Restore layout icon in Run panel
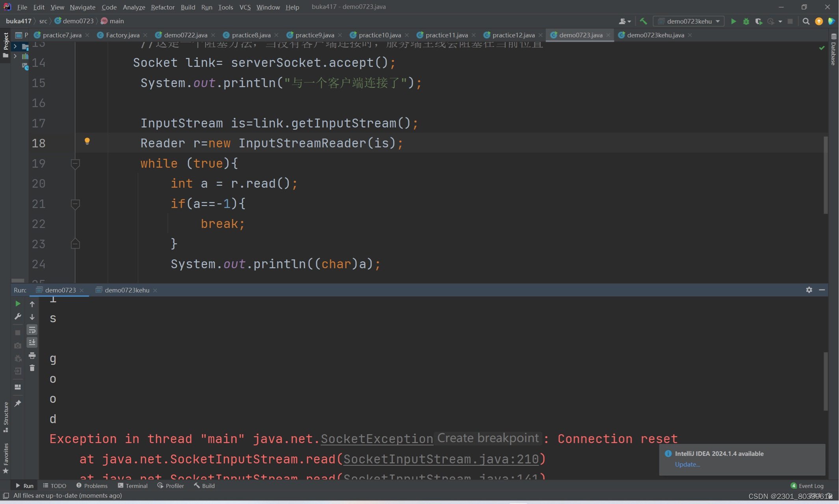The height and width of the screenshot is (504, 839). pos(18,387)
